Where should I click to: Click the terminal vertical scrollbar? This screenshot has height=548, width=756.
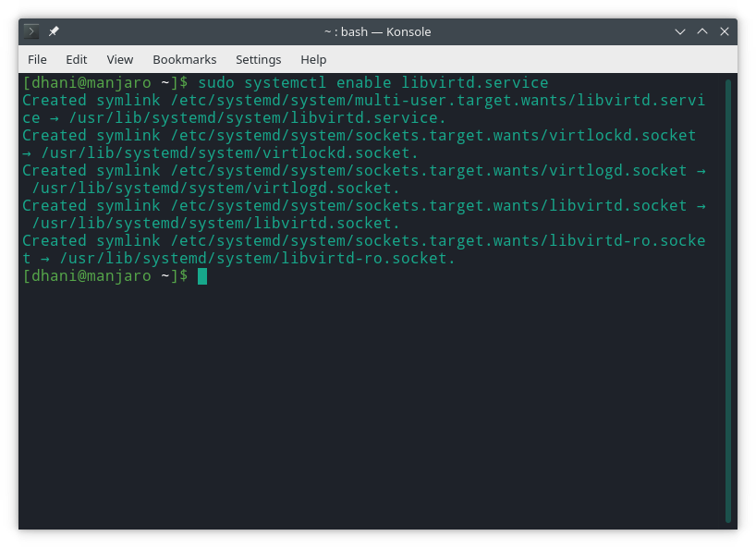point(728,300)
